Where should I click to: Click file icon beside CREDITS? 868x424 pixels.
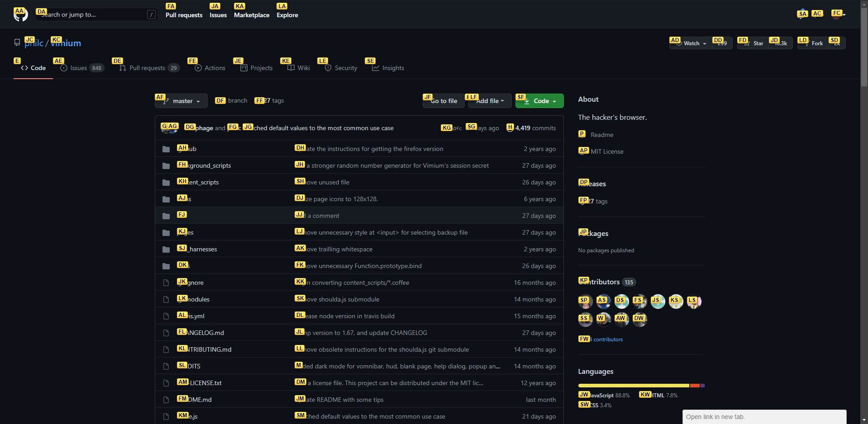pos(166,367)
